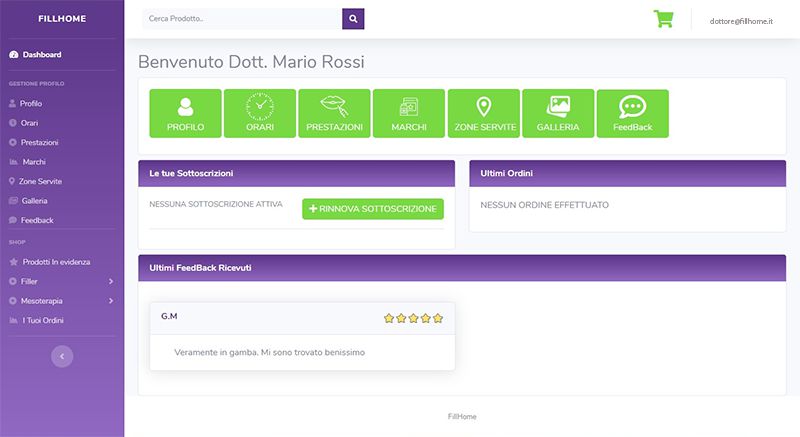800x437 pixels.
Task: Click the purple search magnifier button
Action: point(353,19)
